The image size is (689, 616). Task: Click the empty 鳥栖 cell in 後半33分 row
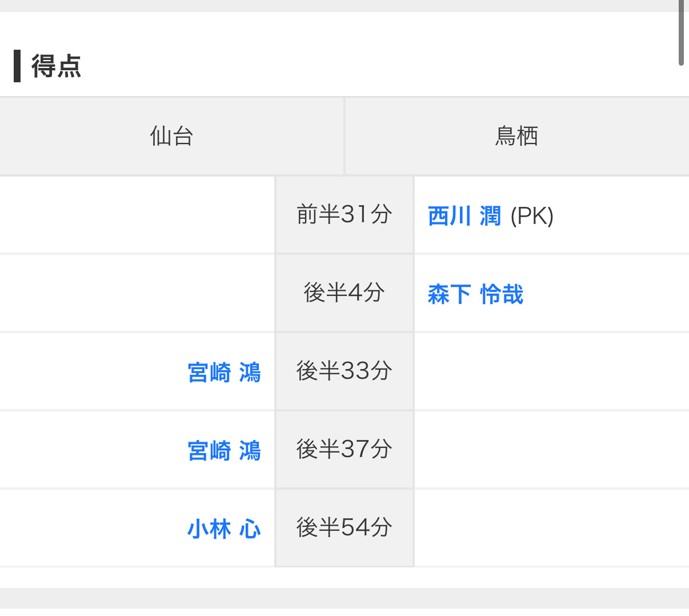click(x=551, y=371)
